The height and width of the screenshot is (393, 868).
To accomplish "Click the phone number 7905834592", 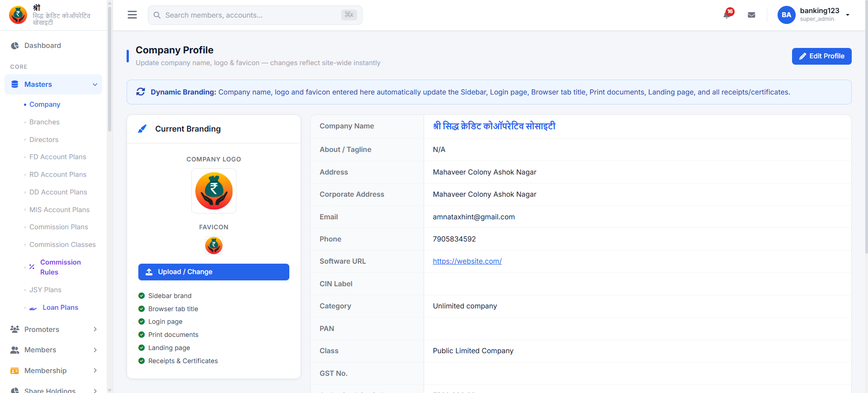I will (454, 239).
